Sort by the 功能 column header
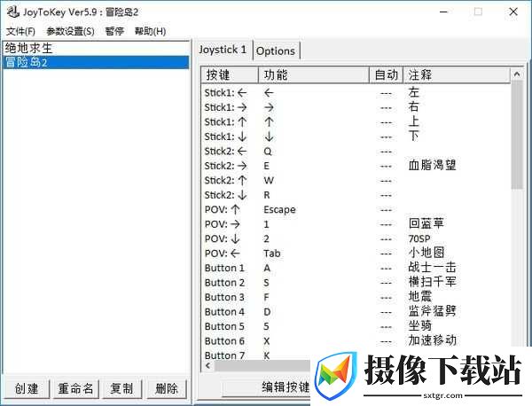Image resolution: width=532 pixels, height=406 pixels. point(314,75)
